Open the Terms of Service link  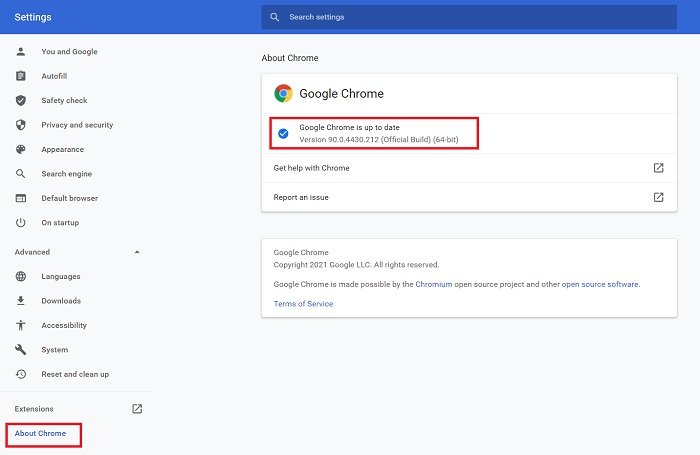pyautogui.click(x=303, y=304)
